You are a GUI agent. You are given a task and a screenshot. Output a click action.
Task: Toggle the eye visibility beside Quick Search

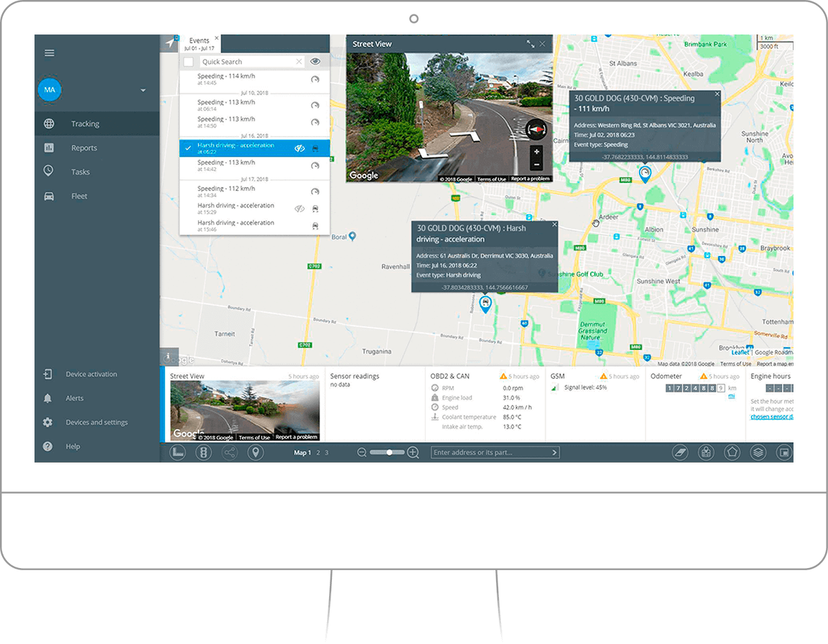[x=315, y=61]
